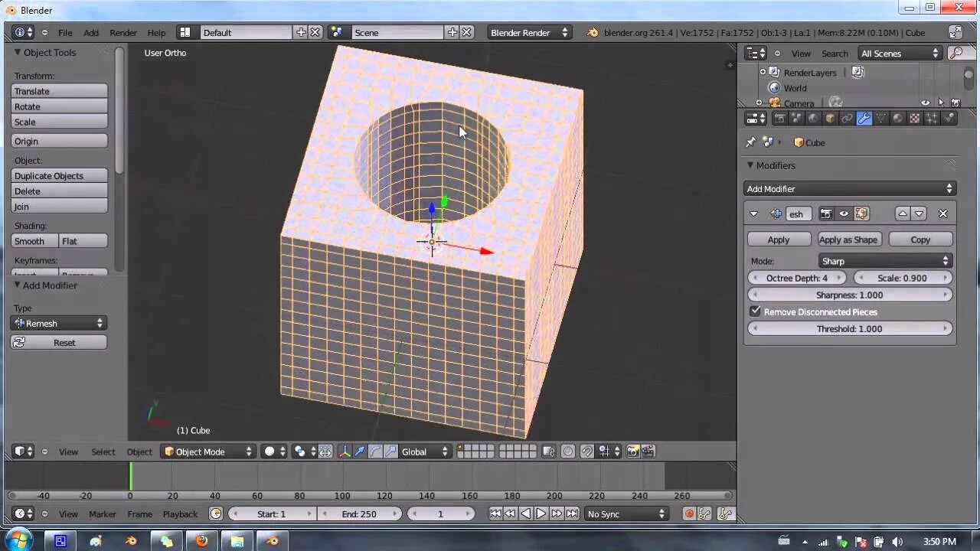This screenshot has width=980, height=551.
Task: Open the Texture properties checker icon
Action: pos(915,118)
